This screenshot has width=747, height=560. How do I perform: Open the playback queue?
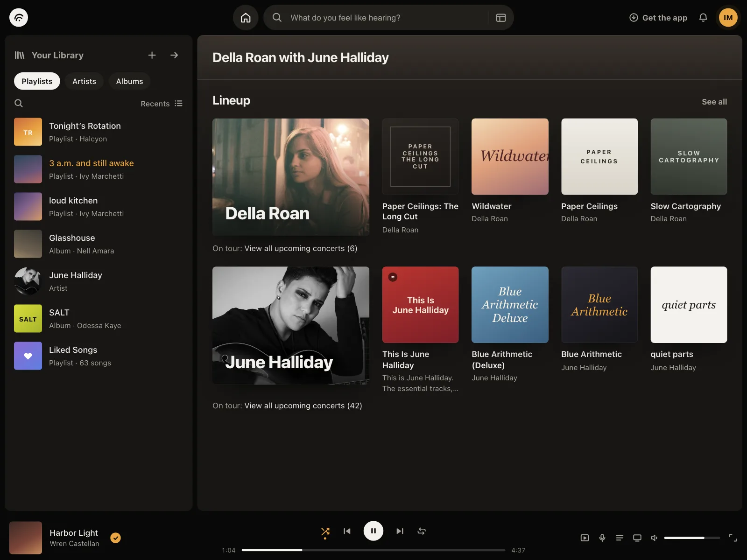(x=620, y=538)
